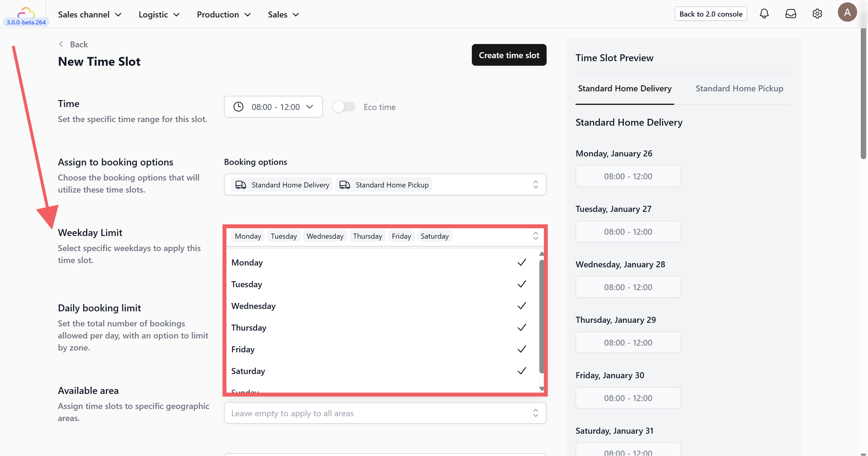This screenshot has width=868, height=456.
Task: Open the settings gear icon
Action: (x=817, y=14)
